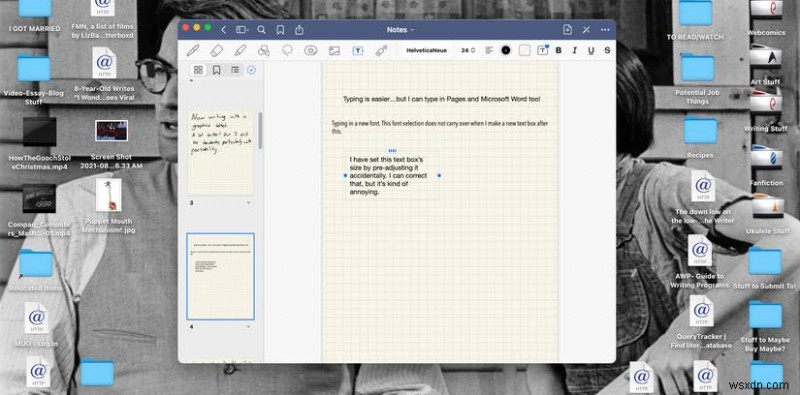
Task: Add a new page icon
Action: click(567, 30)
